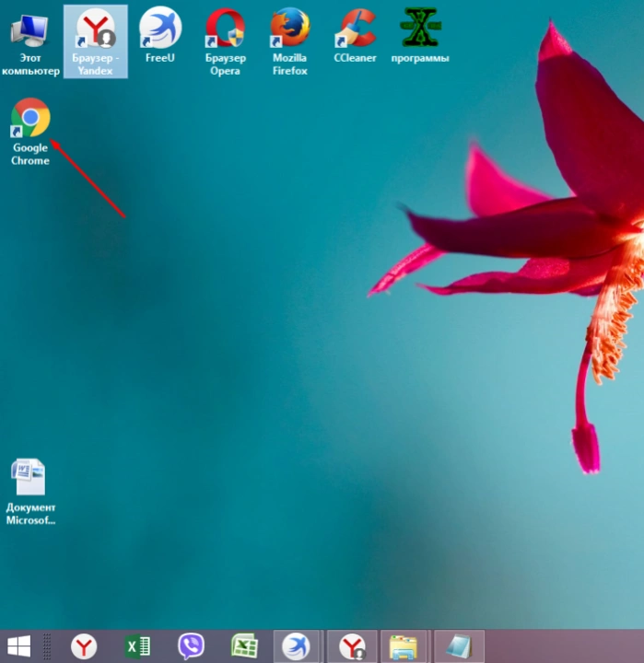
Task: Open the Windows Start menu
Action: click(18, 646)
